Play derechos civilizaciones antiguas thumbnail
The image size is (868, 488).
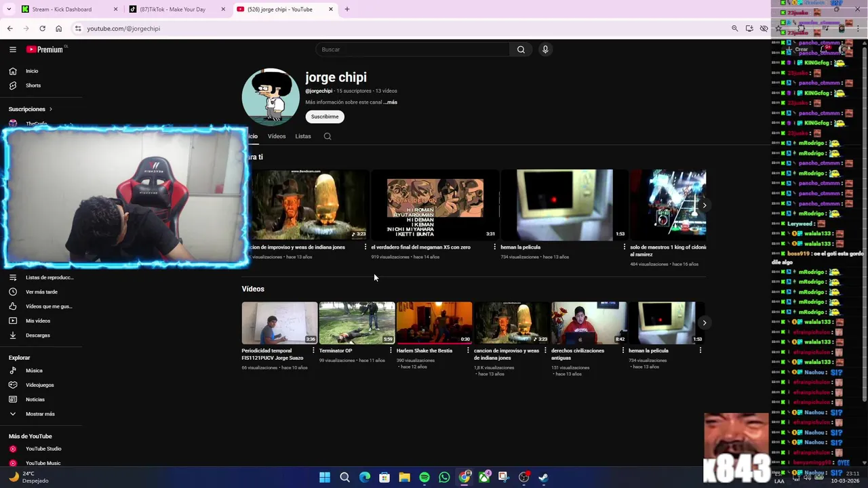pos(589,323)
